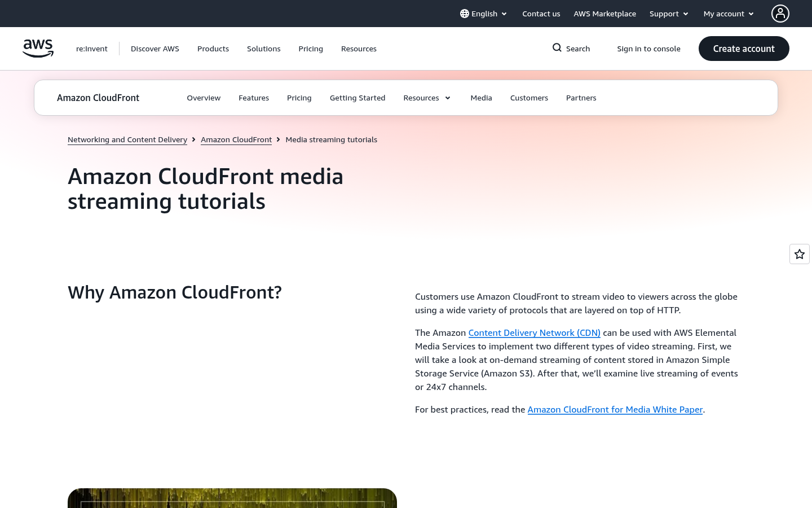Open the Media tab
The image size is (812, 508).
tap(482, 98)
